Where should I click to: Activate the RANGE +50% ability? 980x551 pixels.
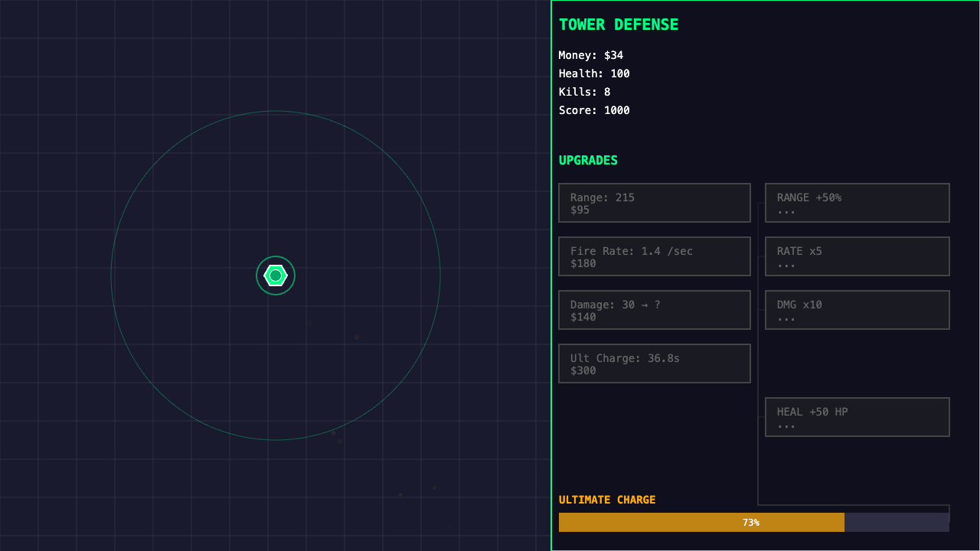[x=857, y=203]
